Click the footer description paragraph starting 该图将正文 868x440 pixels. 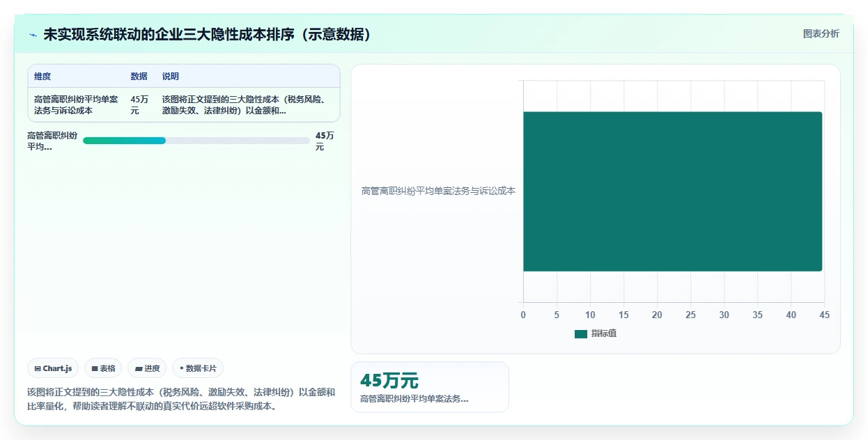(181, 400)
